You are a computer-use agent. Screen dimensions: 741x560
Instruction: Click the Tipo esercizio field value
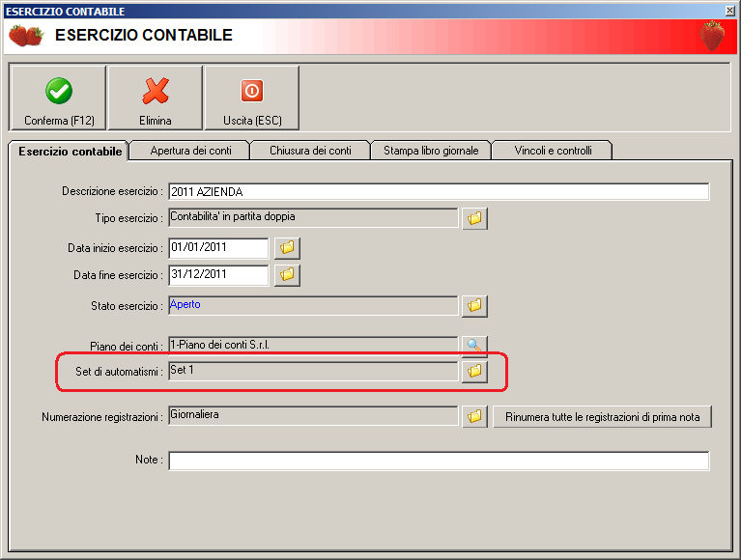coord(313,217)
